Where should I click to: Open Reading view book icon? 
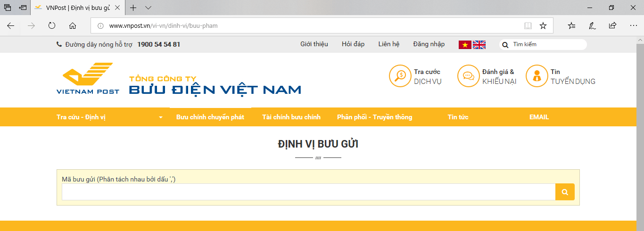click(x=528, y=25)
